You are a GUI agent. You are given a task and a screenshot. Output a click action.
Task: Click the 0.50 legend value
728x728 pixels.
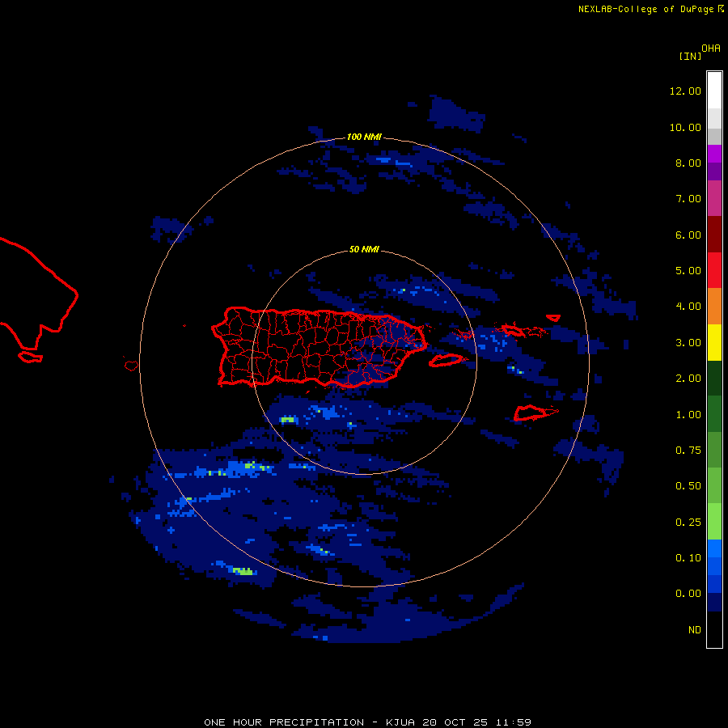point(688,486)
